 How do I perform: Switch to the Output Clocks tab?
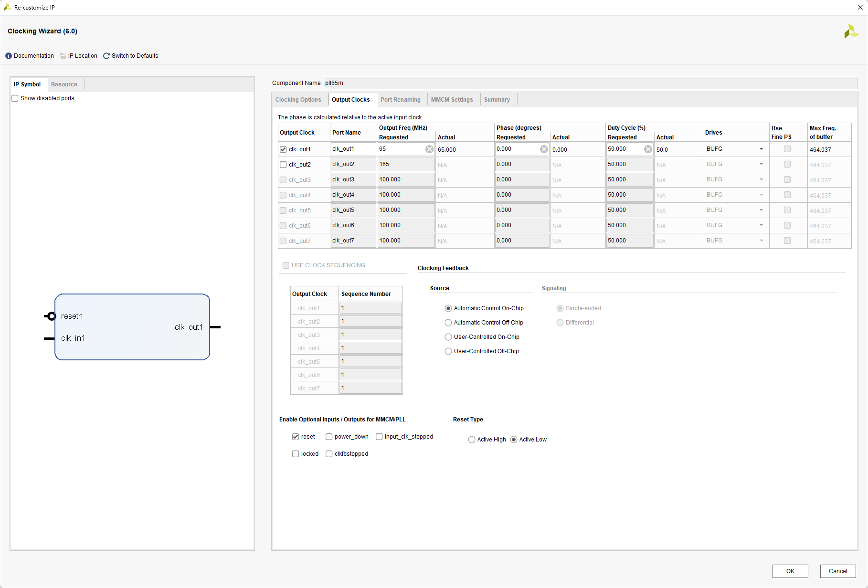[351, 100]
